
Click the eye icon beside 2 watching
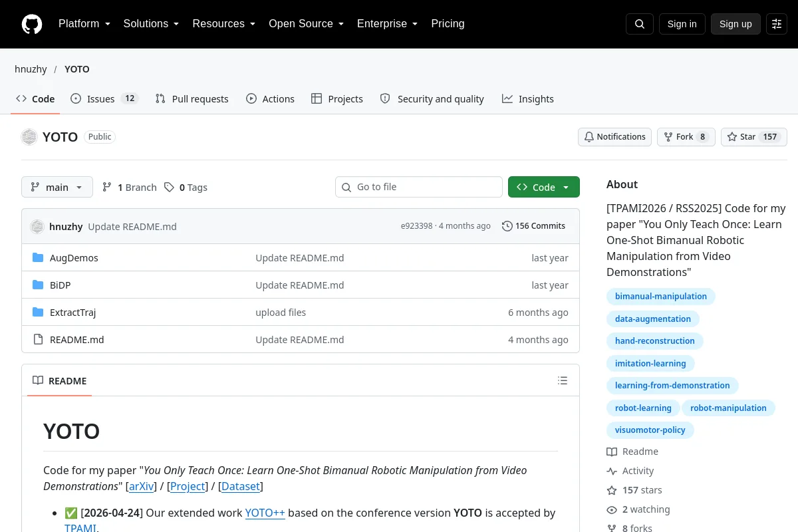click(x=612, y=509)
